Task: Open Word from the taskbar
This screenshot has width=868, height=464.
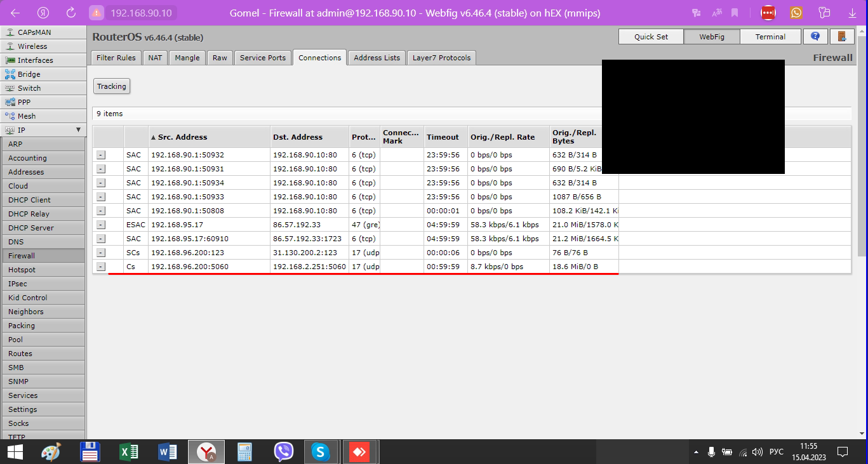Action: (168, 452)
